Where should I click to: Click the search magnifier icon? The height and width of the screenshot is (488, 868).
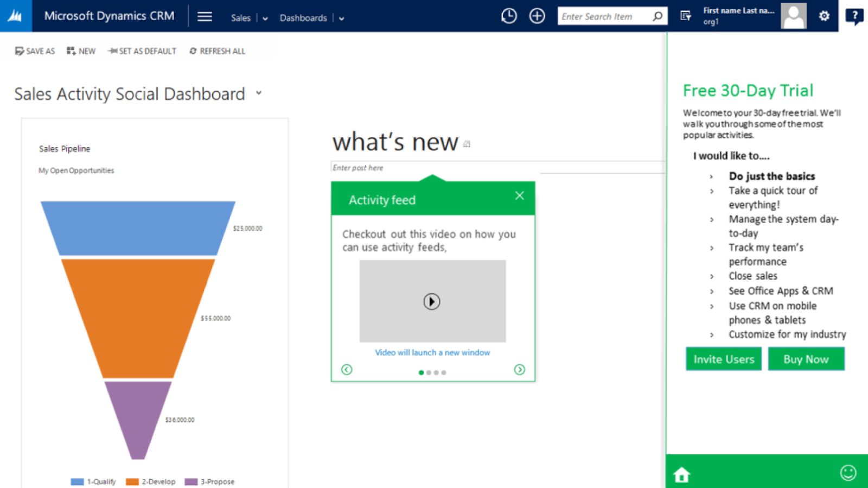pyautogui.click(x=658, y=16)
